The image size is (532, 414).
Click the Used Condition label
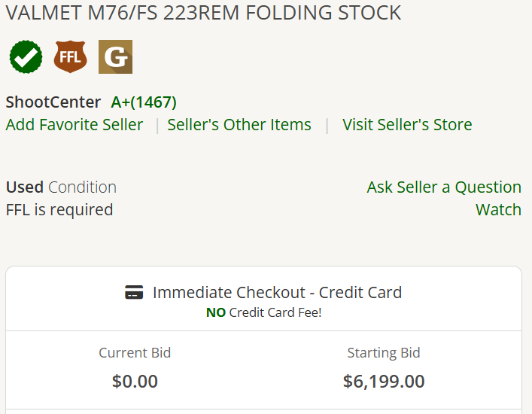click(x=61, y=187)
